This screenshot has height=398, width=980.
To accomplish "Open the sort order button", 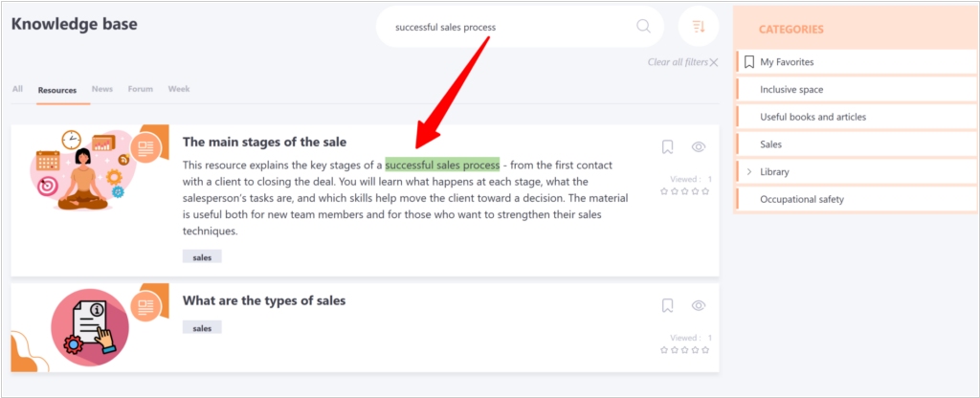I will coord(698,27).
